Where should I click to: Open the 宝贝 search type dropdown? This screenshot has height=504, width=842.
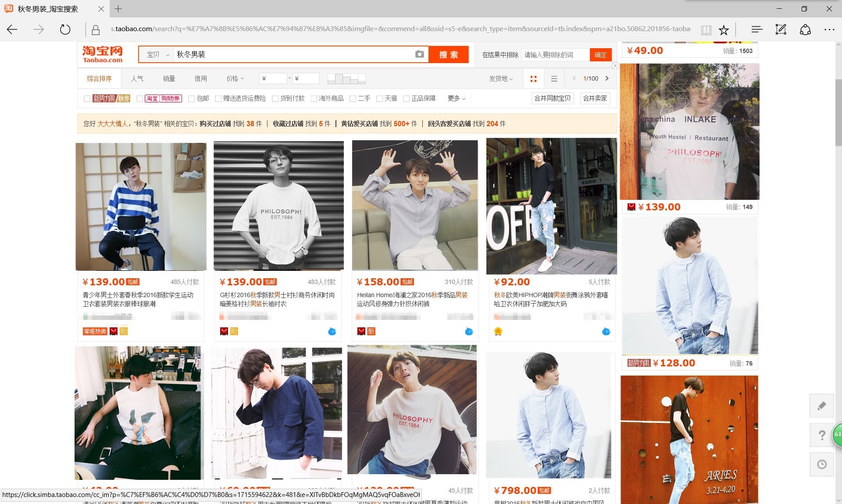(x=157, y=55)
